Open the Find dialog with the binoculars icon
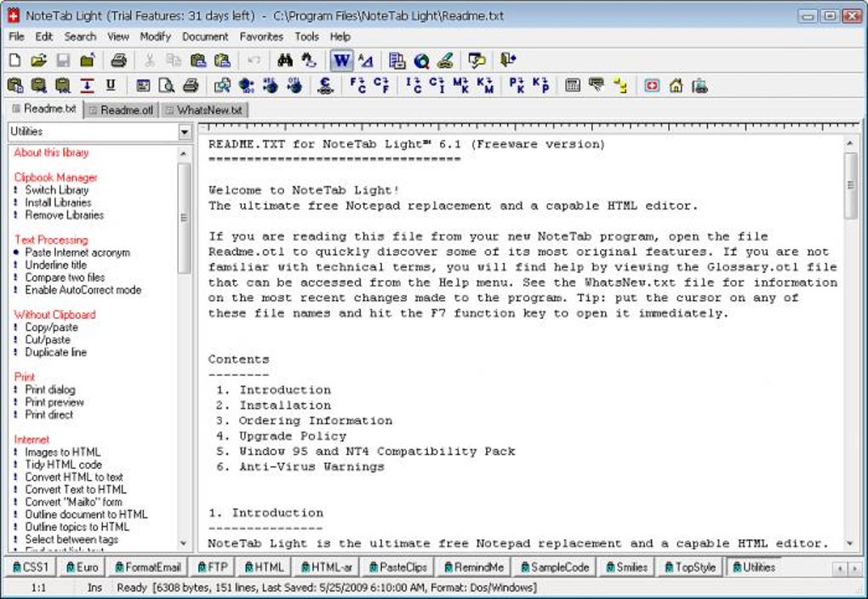Image resolution: width=868 pixels, height=599 pixels. coord(285,60)
